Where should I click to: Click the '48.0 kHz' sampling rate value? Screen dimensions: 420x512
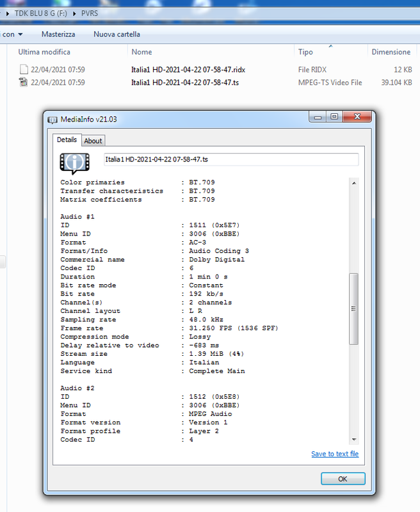(x=206, y=319)
